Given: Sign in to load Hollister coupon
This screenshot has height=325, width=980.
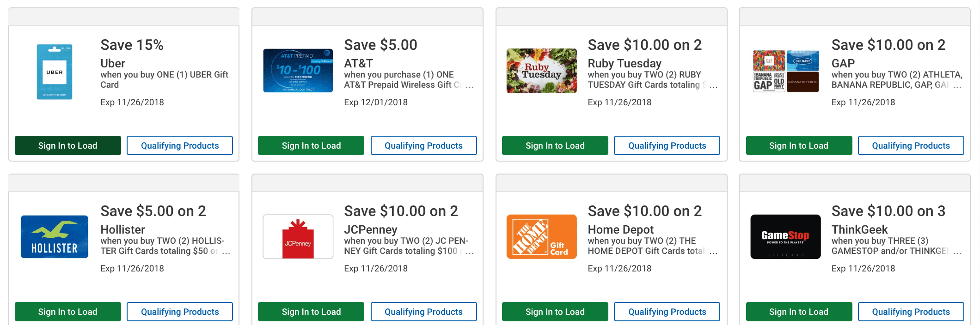Looking at the screenshot, I should pyautogui.click(x=68, y=312).
